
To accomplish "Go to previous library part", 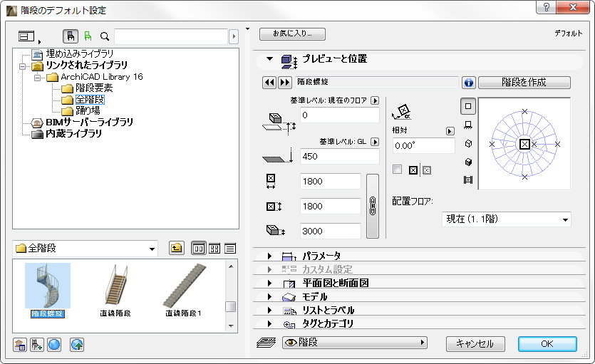I will pos(269,83).
